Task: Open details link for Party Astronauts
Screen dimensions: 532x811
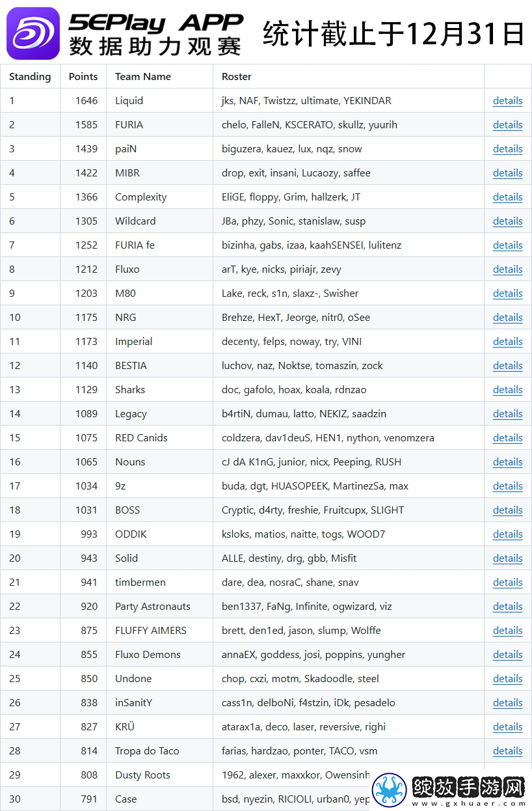Action: 507,607
